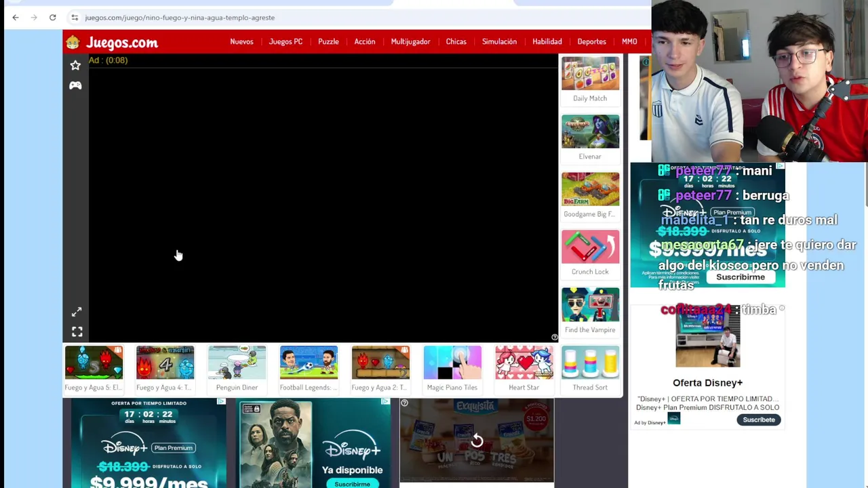Click the expand arrows icon beside game
Image resolution: width=868 pixels, height=488 pixels.
point(77,312)
